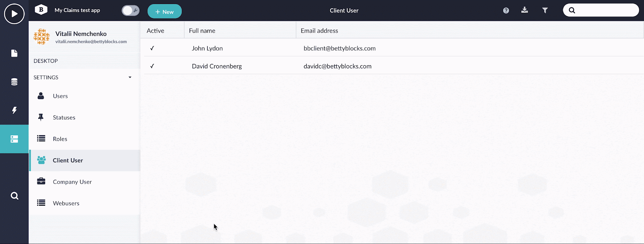Open the bbclient@bettyblocks.com email entry

tap(339, 48)
